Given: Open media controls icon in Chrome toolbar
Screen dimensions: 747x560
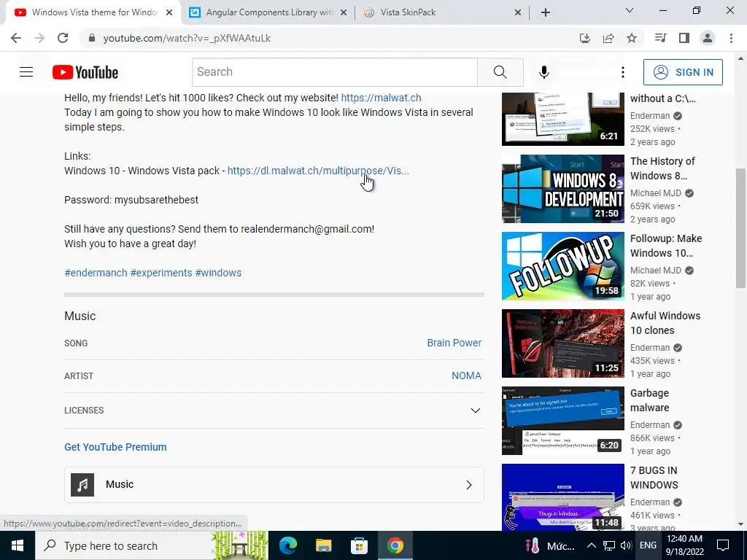Looking at the screenshot, I should click(x=660, y=38).
